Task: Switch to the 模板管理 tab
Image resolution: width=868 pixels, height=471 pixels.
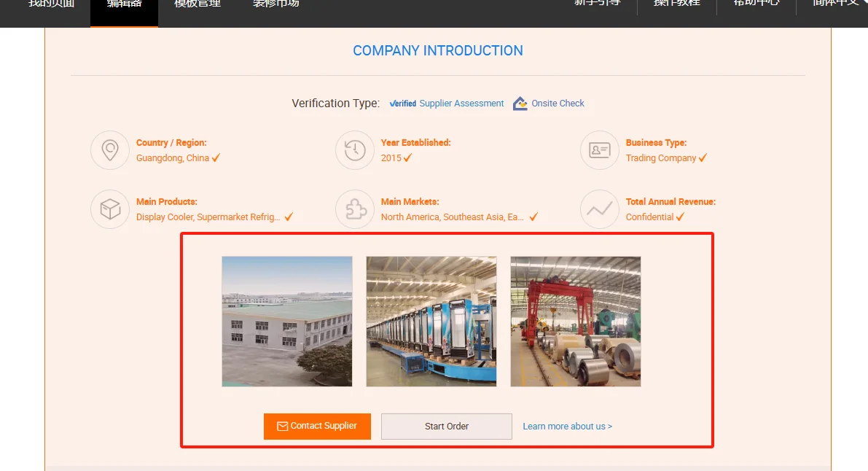Action: click(x=198, y=4)
